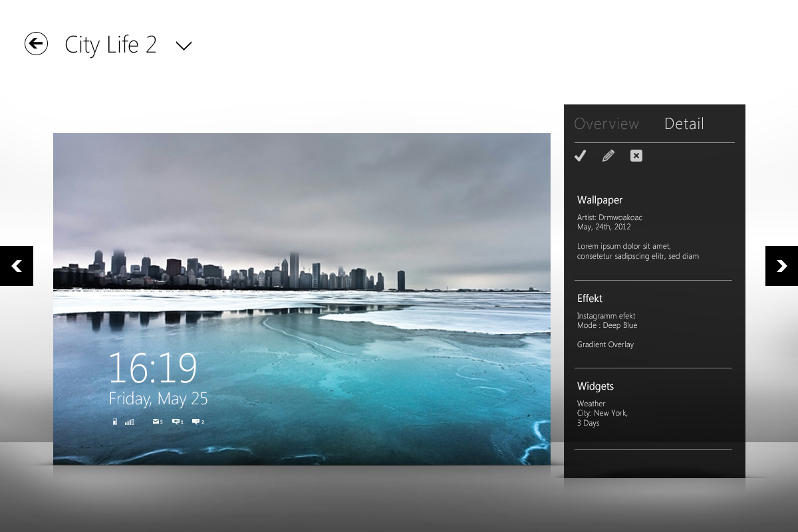
Task: Click the City: New York, line
Action: click(x=602, y=413)
